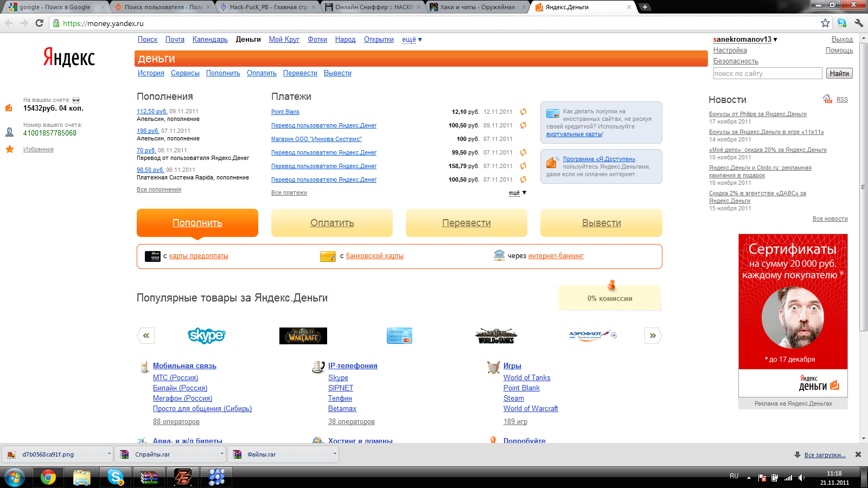Open dropdown for d7b0568ca91f.png download
Screen dimensions: 868x488
[109, 454]
